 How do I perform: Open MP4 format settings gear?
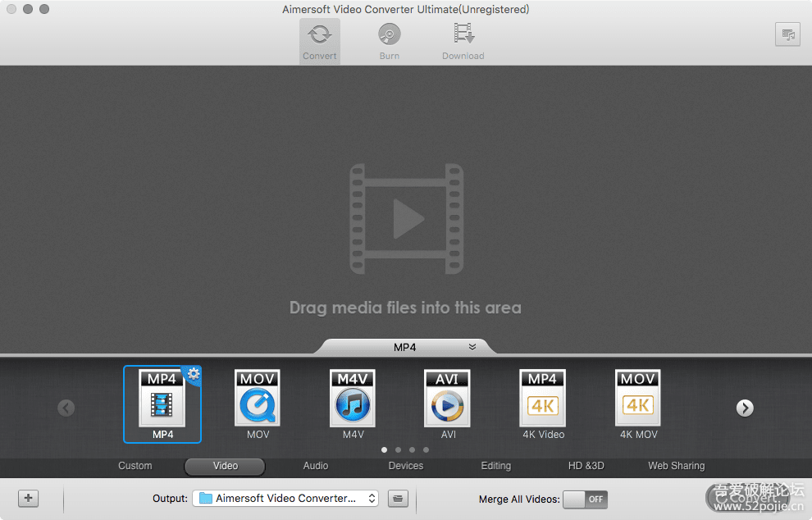click(194, 373)
